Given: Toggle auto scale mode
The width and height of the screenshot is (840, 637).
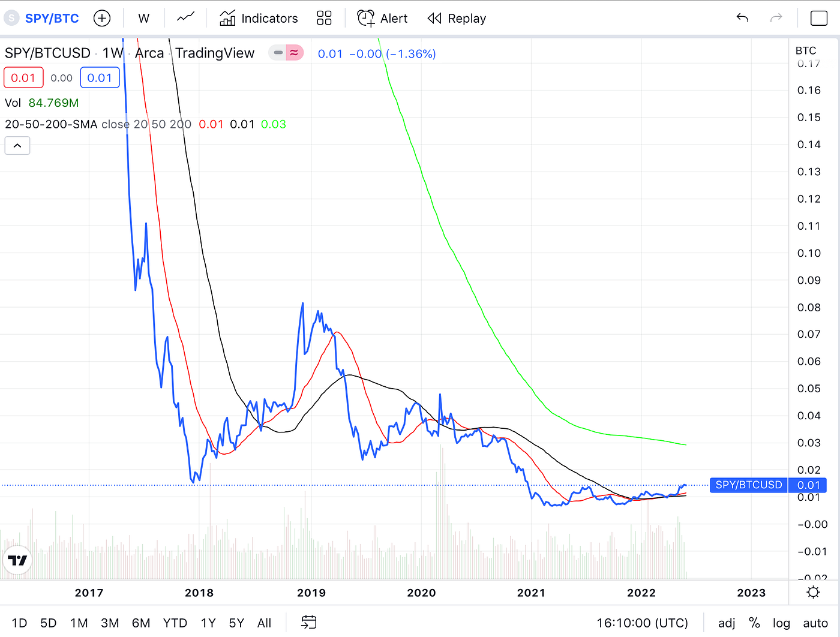Looking at the screenshot, I should 815,623.
